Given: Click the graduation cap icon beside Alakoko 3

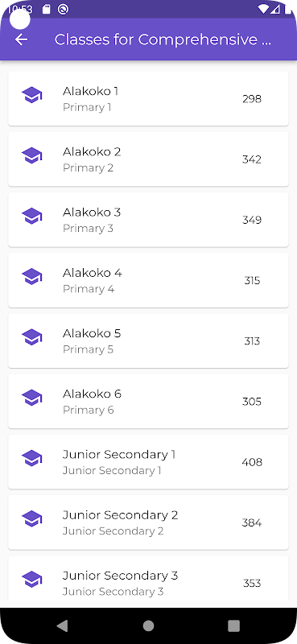Looking at the screenshot, I should 32,216.
